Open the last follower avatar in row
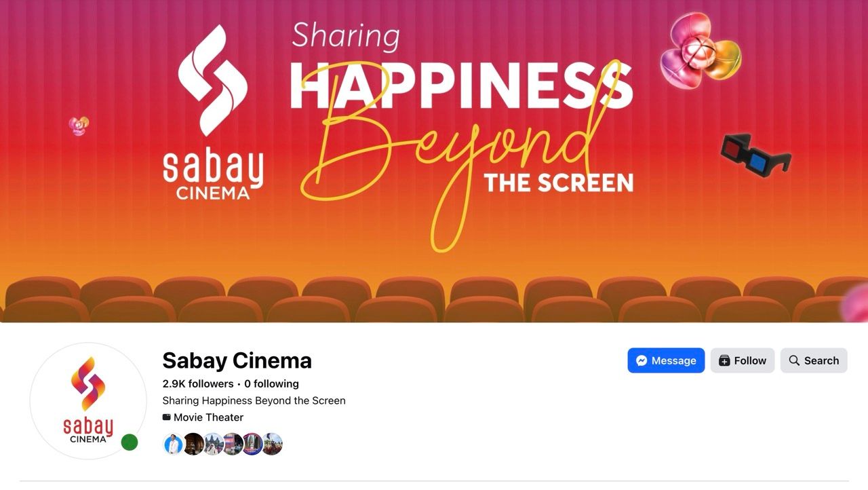Viewport: 868px width, 490px height. 272,444
